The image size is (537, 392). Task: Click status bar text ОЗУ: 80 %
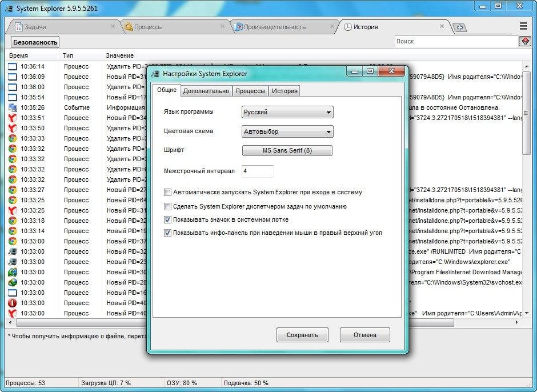182,383
